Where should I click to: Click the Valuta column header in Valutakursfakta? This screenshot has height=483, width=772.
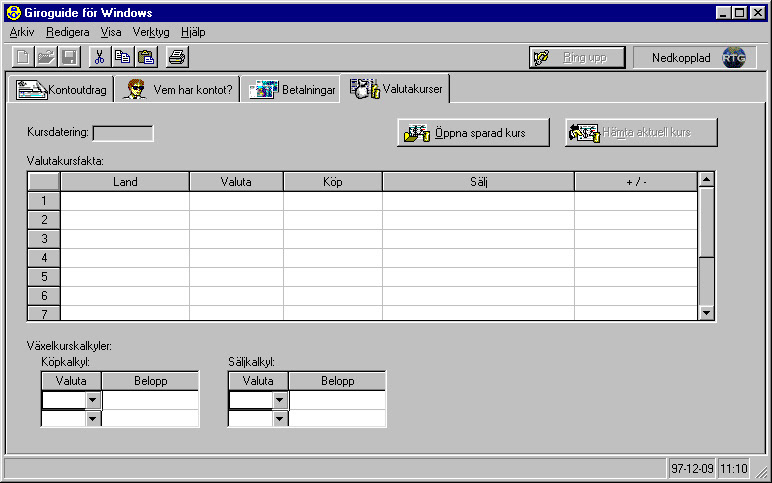236,182
